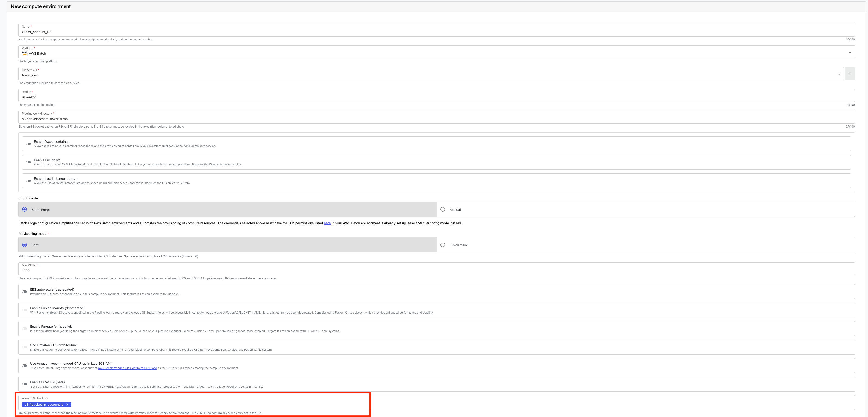
Task: Enable the DRAGEN (beta) switch
Action: (25, 384)
